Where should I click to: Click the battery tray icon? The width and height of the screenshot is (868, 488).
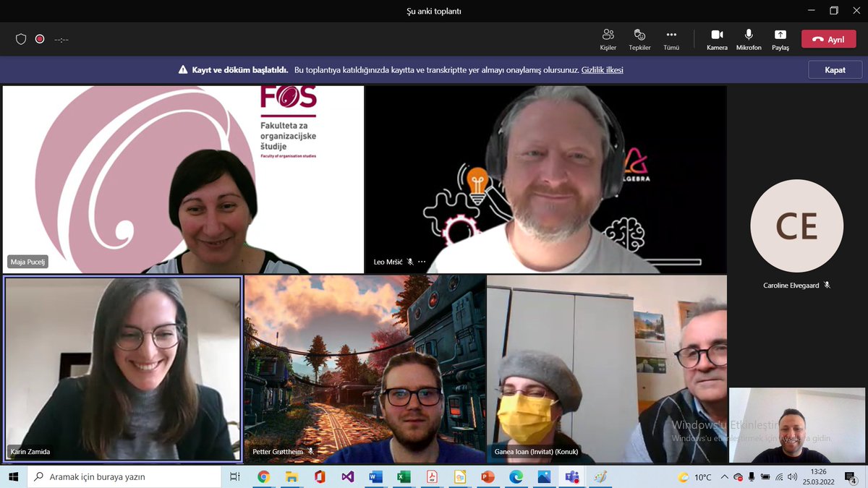(x=766, y=477)
